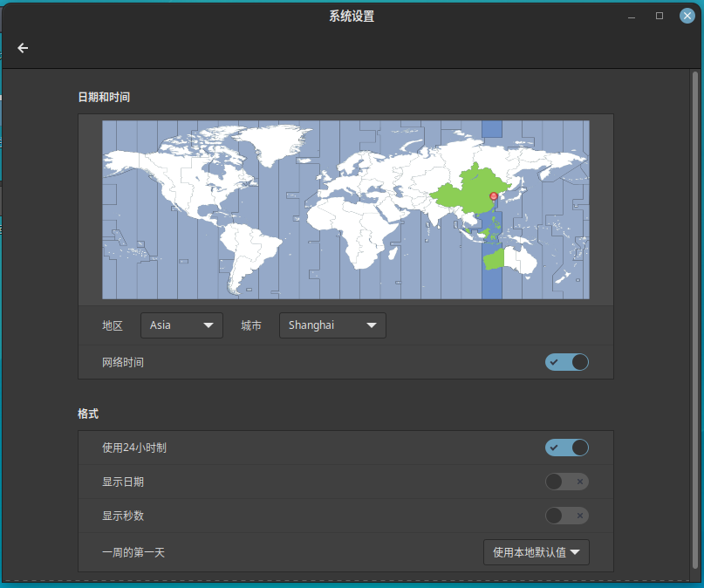Expand the 城市 dropdown showing Shanghai
The height and width of the screenshot is (588, 704).
(332, 325)
